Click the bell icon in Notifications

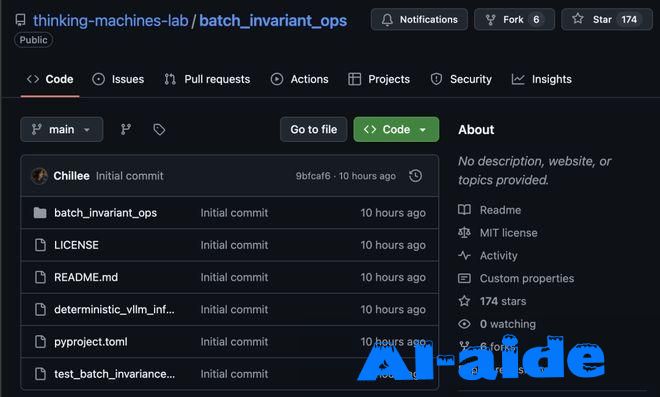pos(387,19)
